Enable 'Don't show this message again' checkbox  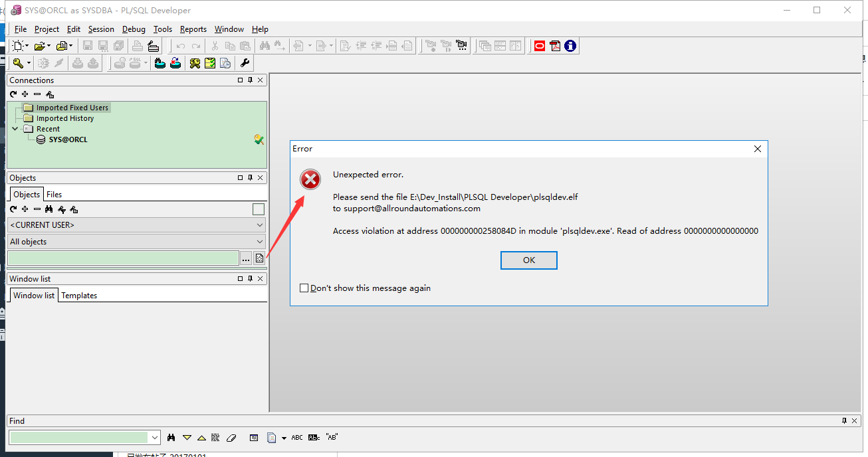coord(304,288)
